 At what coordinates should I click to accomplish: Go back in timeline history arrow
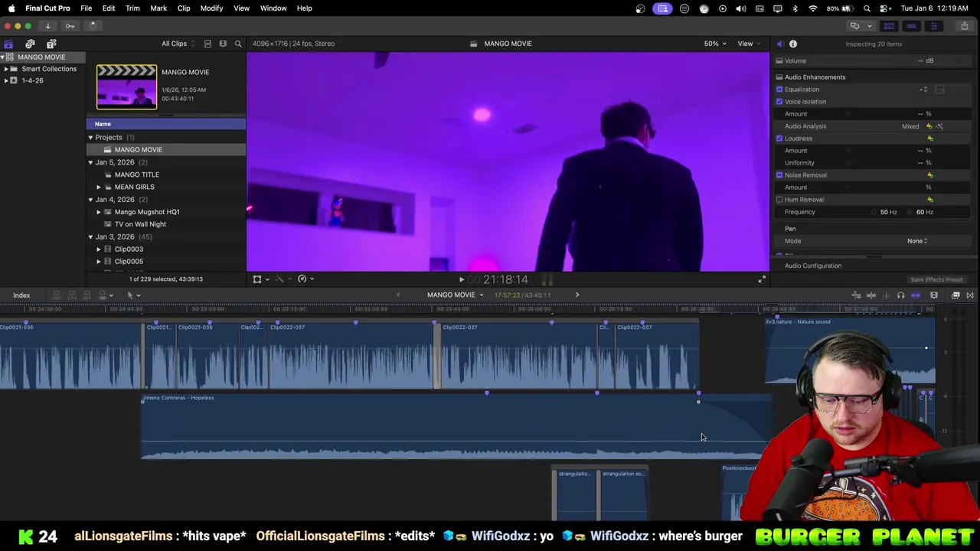tap(398, 295)
